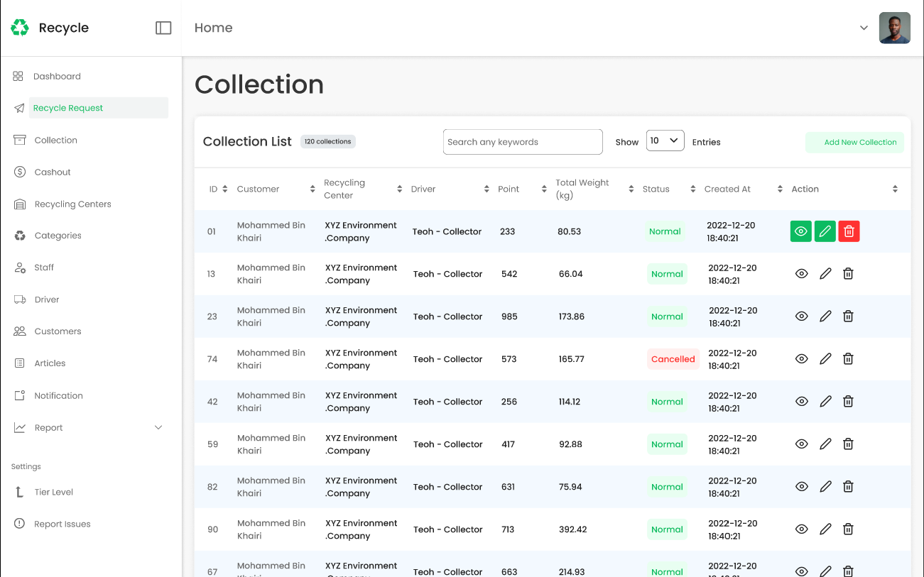View details of collection ID 90

coord(802,529)
